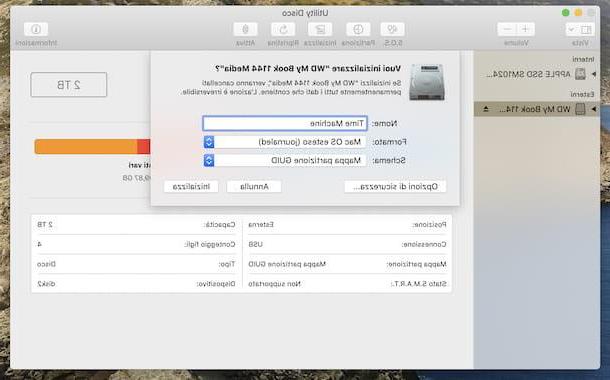Click the red segment of usage bar
This screenshot has width=610, height=380.
click(144, 147)
